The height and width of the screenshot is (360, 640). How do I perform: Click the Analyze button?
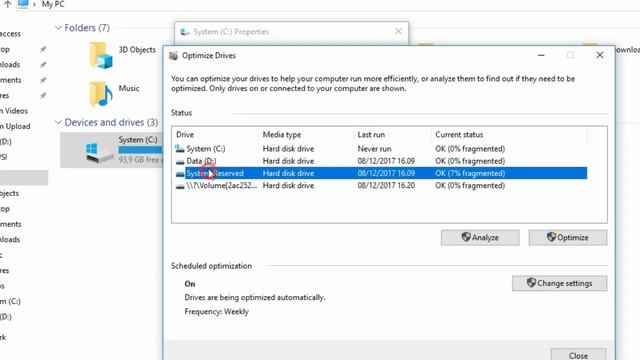[x=480, y=238]
